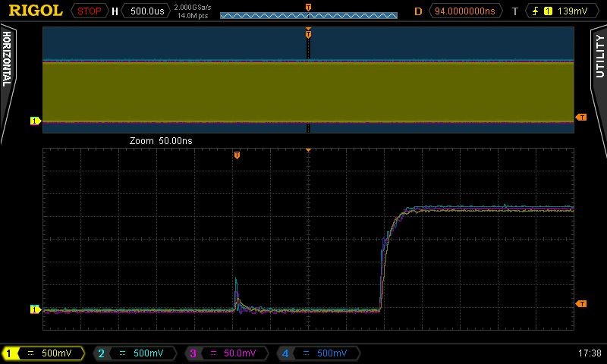Click channel 1 ground marker in zoom view
This screenshot has height=364, width=607.
pos(35,309)
